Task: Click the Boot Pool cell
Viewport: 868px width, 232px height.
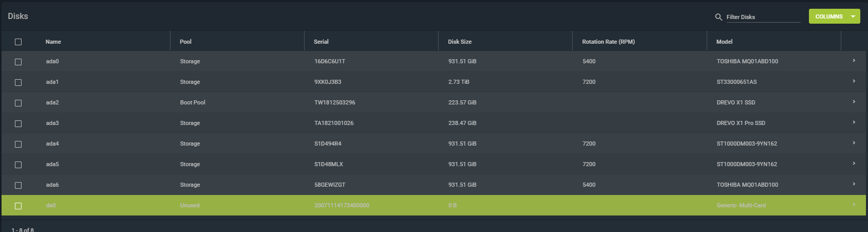Action: (x=193, y=102)
